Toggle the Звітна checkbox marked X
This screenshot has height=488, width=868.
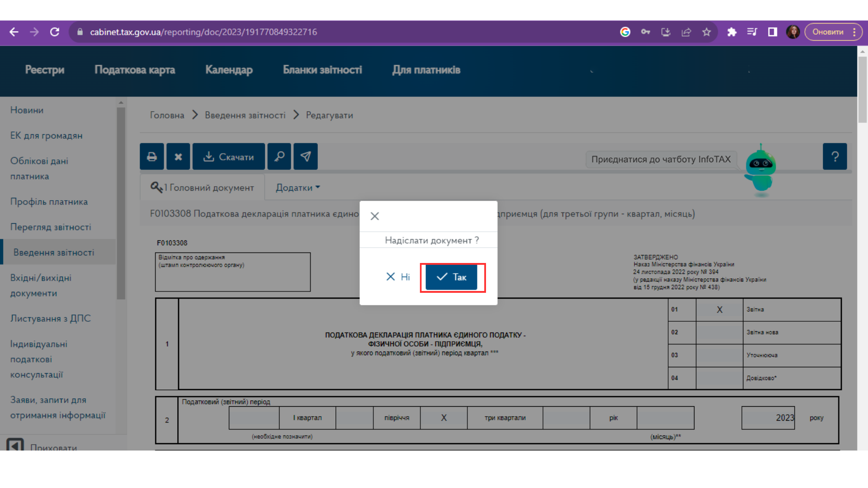click(719, 310)
